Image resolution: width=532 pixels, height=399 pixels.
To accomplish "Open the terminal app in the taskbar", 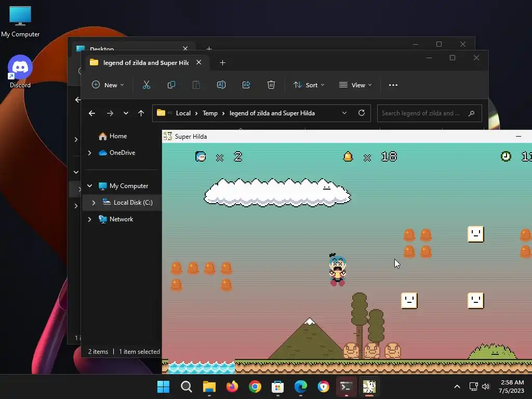I will click(x=346, y=387).
